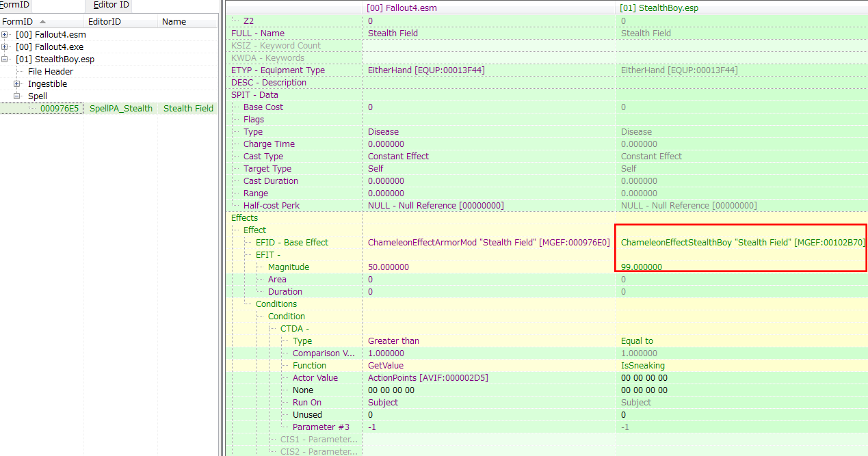This screenshot has width=868, height=456.
Task: Select the Parameter #3 row label
Action: 321,427
